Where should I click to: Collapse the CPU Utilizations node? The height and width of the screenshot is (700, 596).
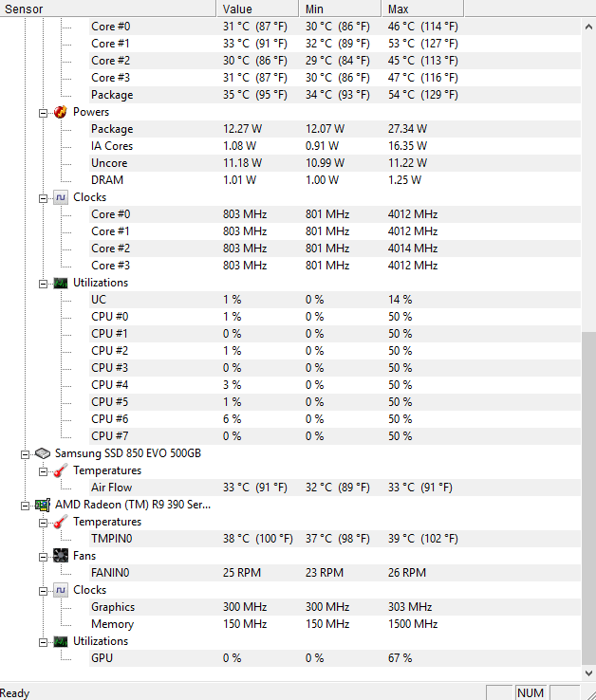(43, 284)
